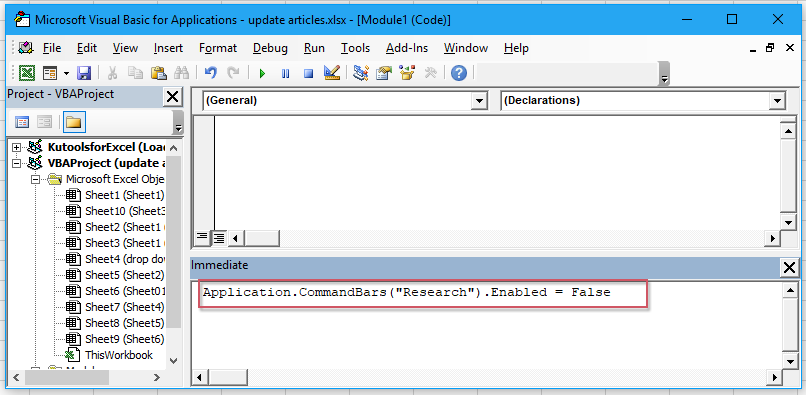Restore the inner Module1 code window
Screen dimensions: 806x395
770,48
